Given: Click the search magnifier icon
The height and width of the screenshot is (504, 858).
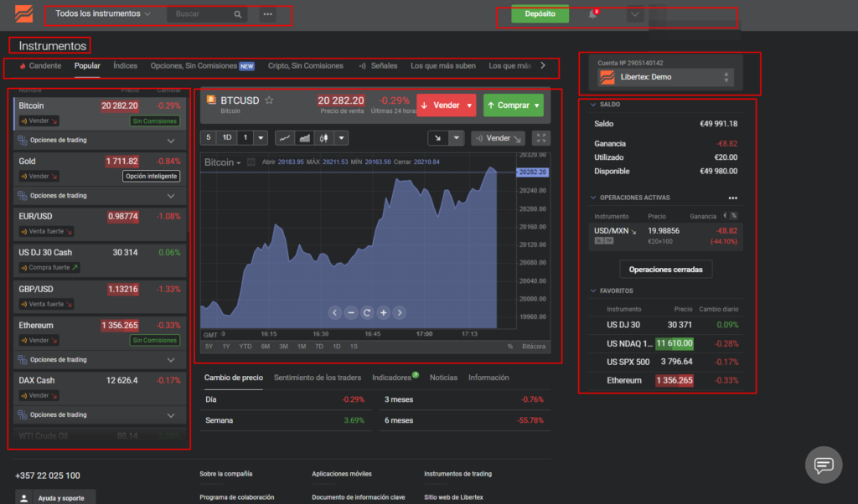Looking at the screenshot, I should click(237, 14).
